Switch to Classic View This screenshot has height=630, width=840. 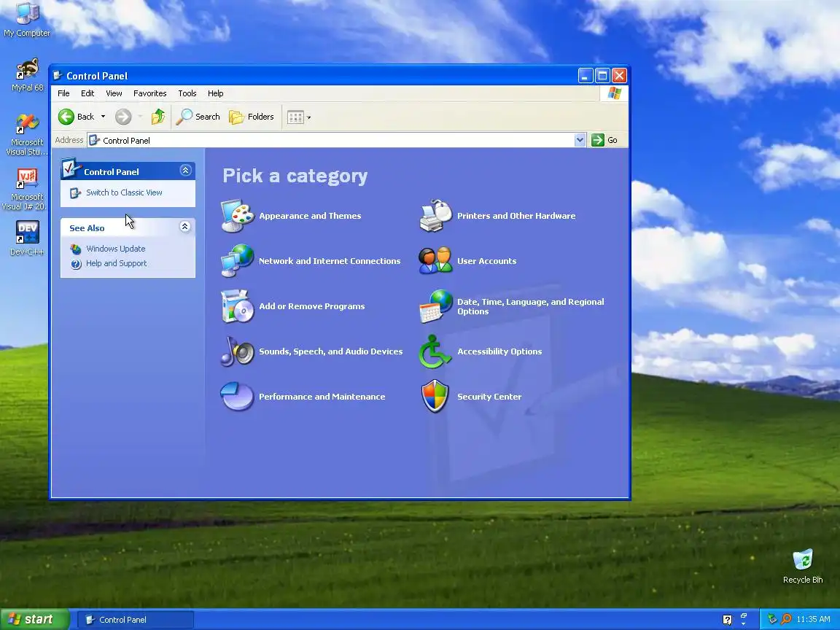(124, 192)
